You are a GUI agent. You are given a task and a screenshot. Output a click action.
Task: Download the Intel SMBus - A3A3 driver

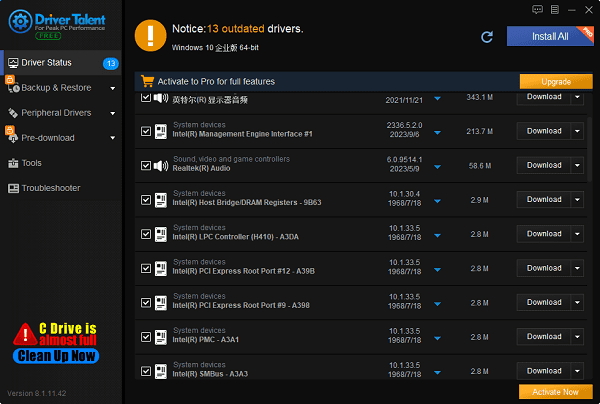point(544,371)
